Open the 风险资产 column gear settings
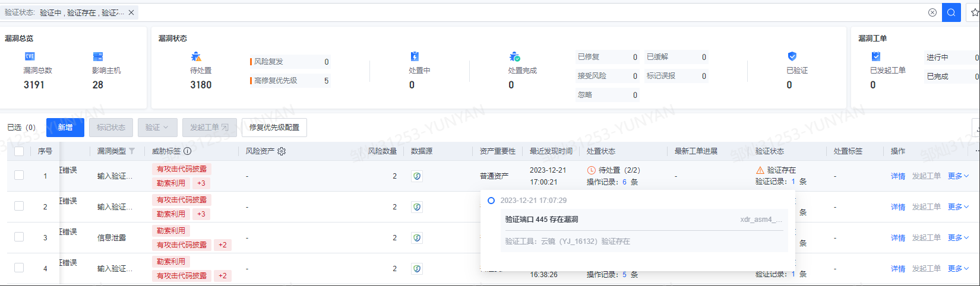 [282, 151]
